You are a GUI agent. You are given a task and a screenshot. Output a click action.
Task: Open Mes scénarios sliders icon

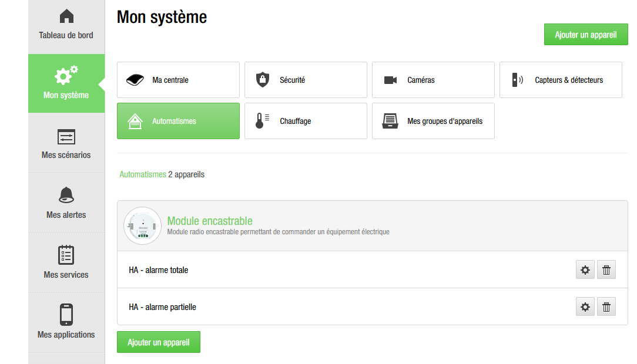pos(66,137)
